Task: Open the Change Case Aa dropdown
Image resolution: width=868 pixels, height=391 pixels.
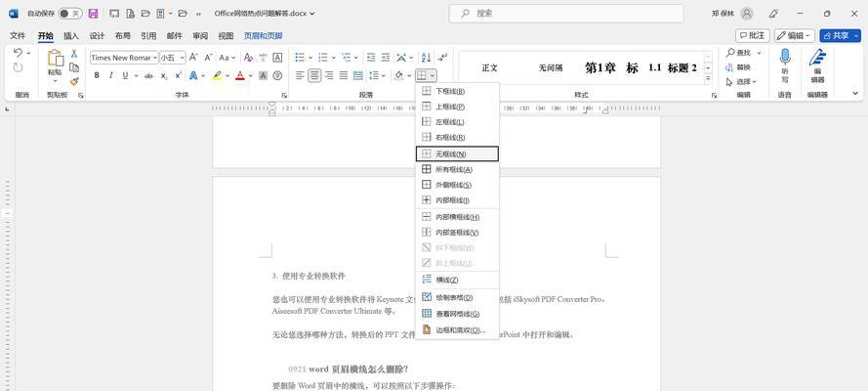Action: click(x=227, y=57)
